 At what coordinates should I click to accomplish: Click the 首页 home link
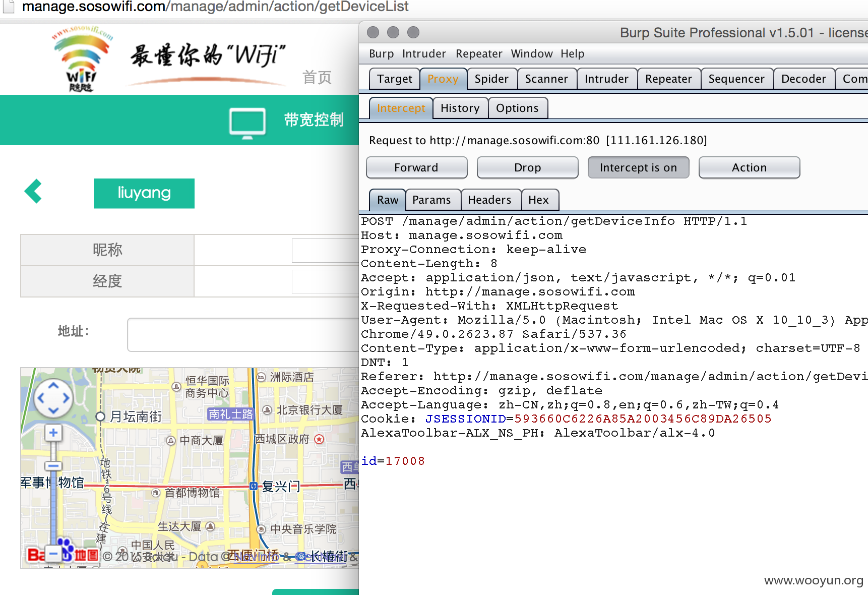coord(317,77)
